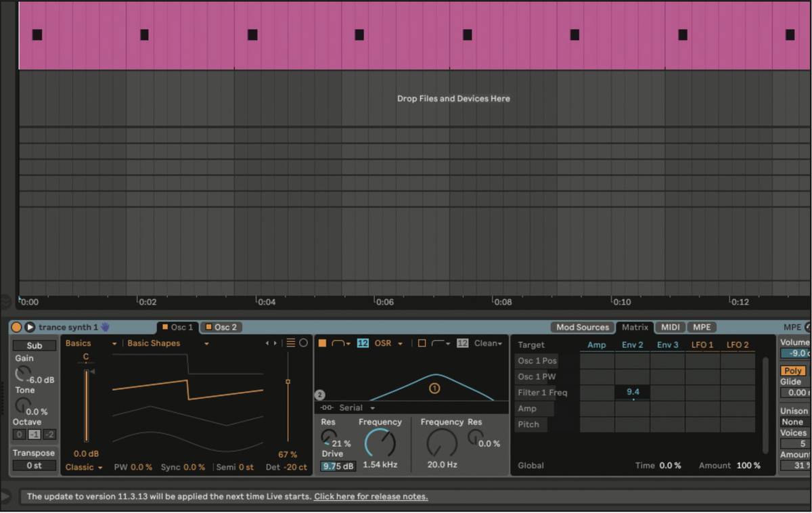Open Filter 1 type shape dropdown
The height and width of the screenshot is (513, 812).
pos(341,344)
